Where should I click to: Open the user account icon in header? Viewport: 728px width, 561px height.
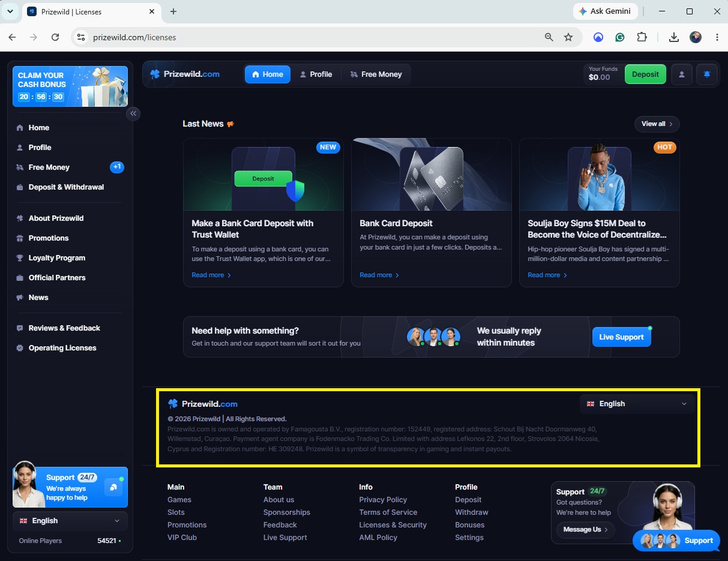click(682, 74)
